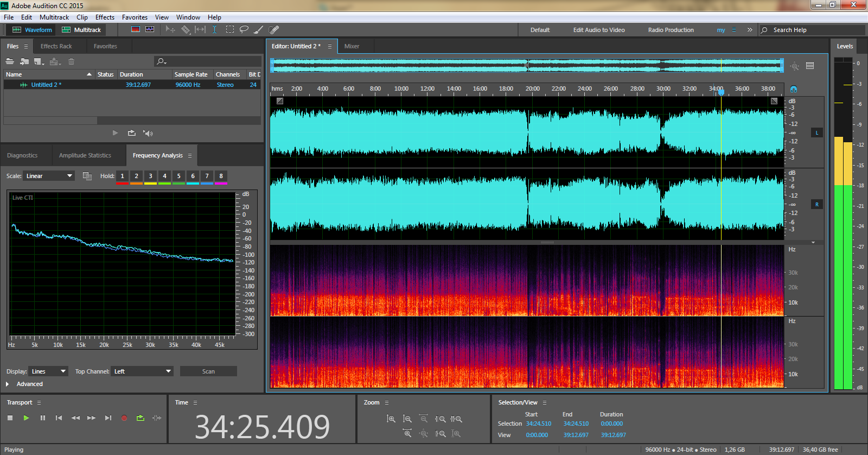Switch to the Effects Rack tab
Screen dimensions: 868x455
tap(56, 46)
